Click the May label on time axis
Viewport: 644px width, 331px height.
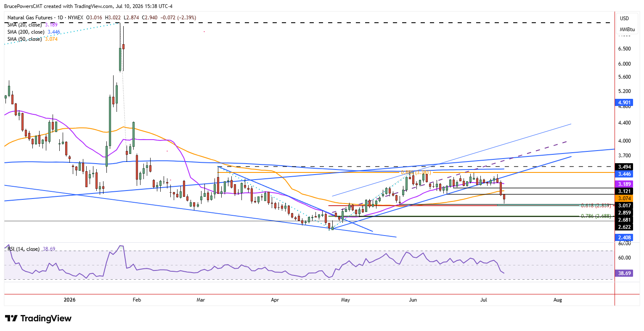pos(345,300)
